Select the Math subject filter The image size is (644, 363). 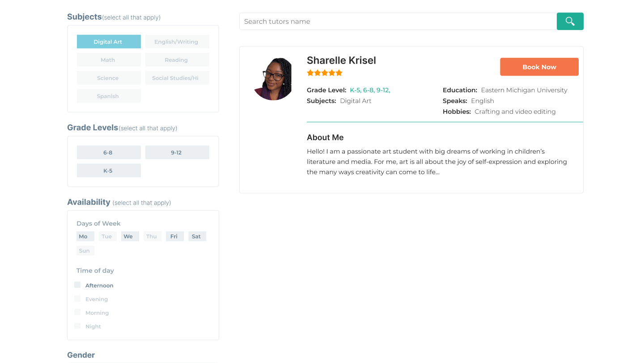[x=109, y=60]
